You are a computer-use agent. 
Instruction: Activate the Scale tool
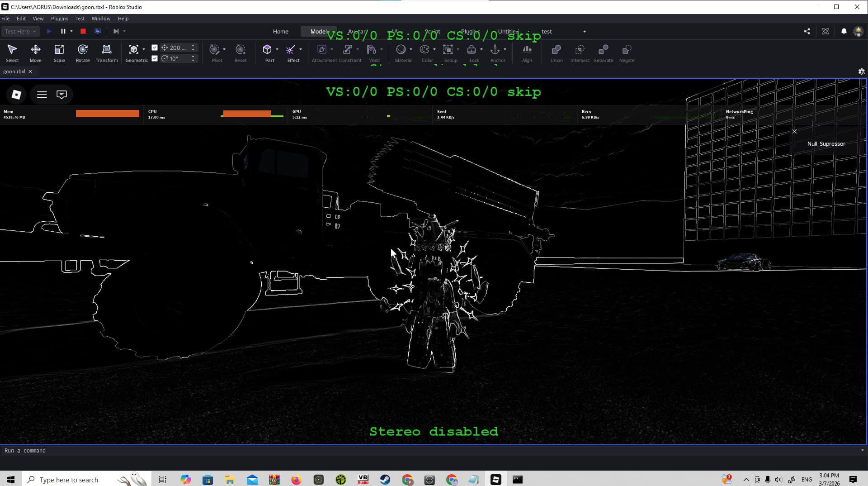(59, 53)
